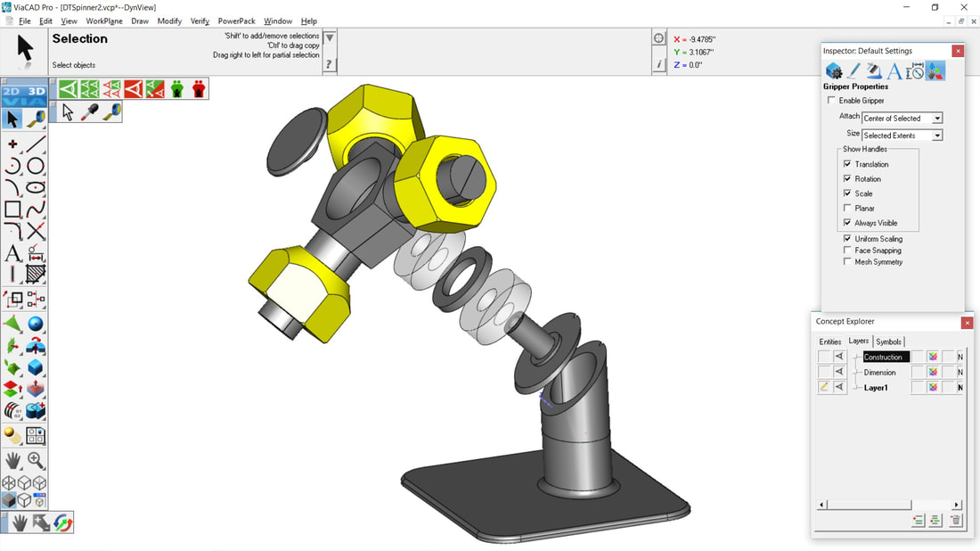Select the Spline curve tool
This screenshot has height=551, width=980.
pyautogui.click(x=36, y=210)
